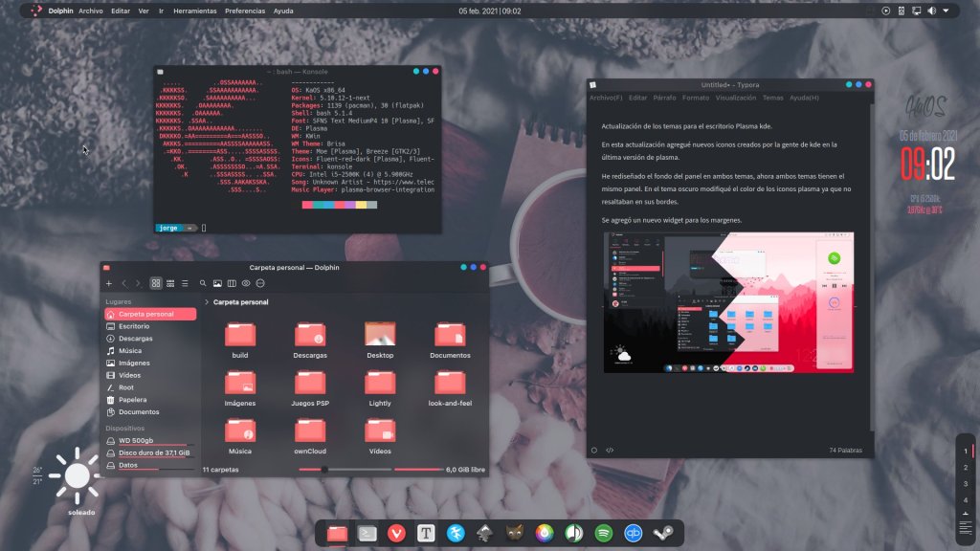Click the search icon in Dolphin toolbar
The image size is (980, 551).
(203, 284)
